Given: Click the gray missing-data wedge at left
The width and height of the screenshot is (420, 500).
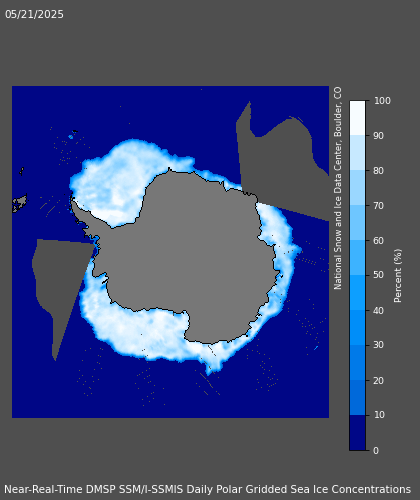Looking at the screenshot, I should click(60, 283).
